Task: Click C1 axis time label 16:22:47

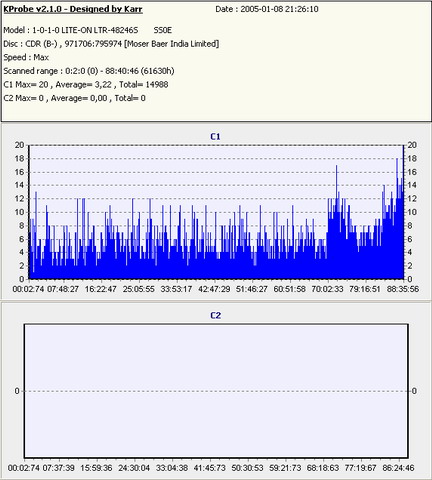Action: (100, 289)
